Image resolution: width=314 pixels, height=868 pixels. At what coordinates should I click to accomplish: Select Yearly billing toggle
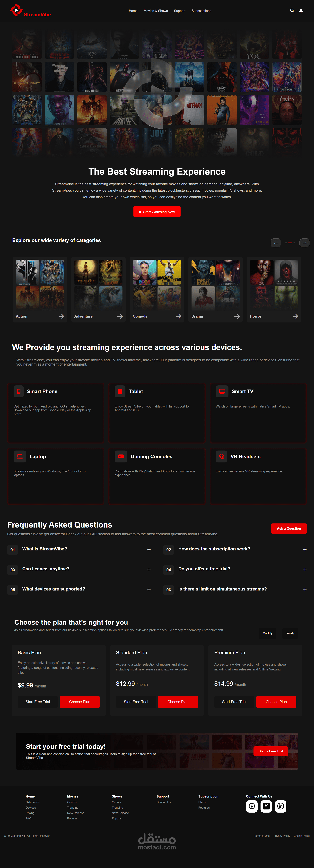click(290, 633)
